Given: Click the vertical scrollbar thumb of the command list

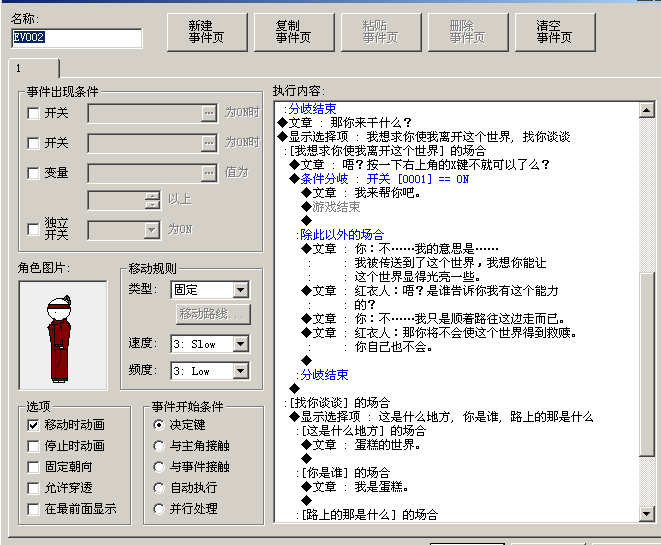Looking at the screenshot, I should coord(647,365).
